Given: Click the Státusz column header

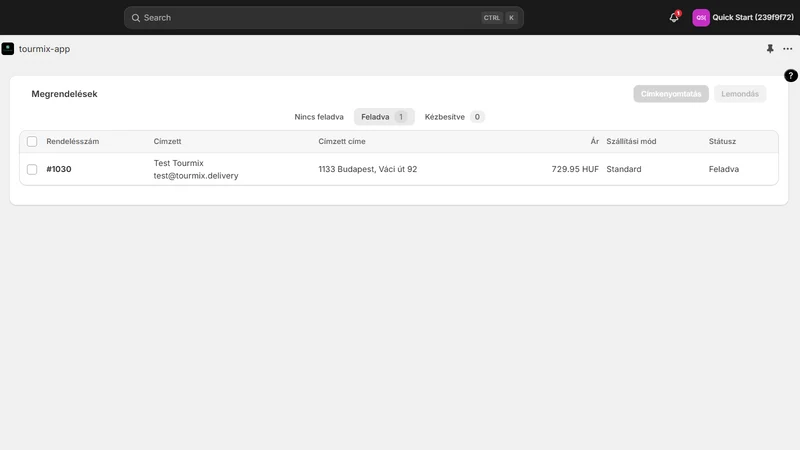Looking at the screenshot, I should (x=722, y=141).
